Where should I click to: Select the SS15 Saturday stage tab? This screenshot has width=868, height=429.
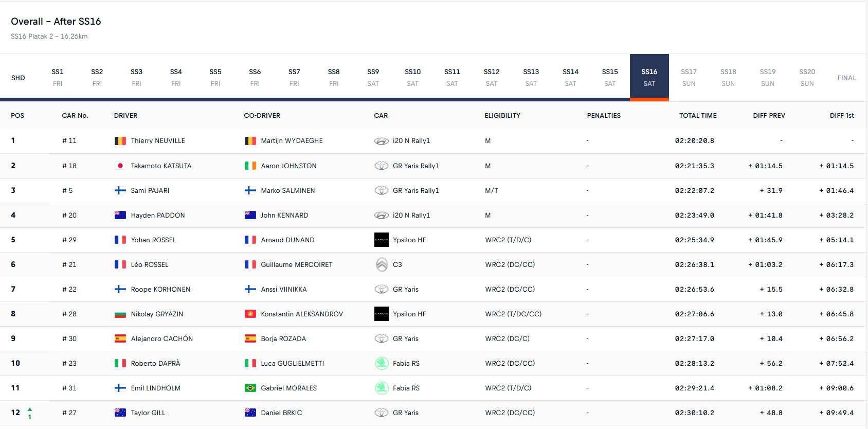[610, 77]
